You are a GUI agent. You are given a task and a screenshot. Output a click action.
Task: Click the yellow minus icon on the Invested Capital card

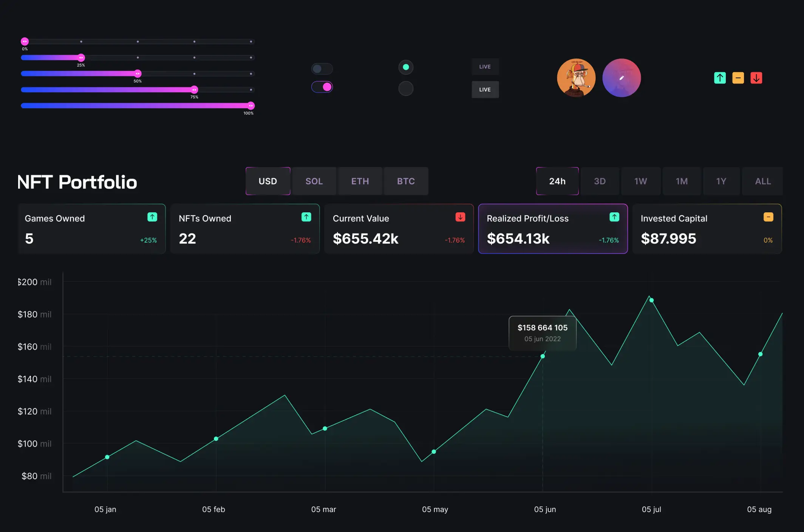point(768,217)
